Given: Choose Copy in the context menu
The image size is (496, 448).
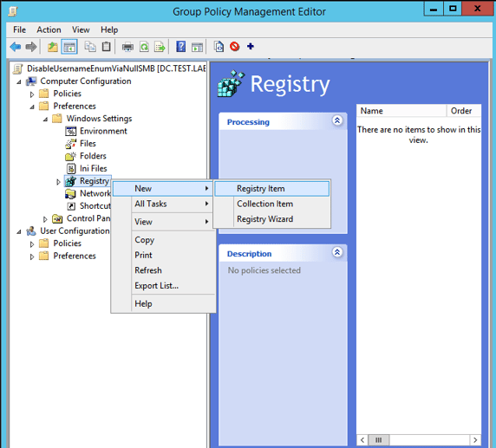Looking at the screenshot, I should 163,240.
